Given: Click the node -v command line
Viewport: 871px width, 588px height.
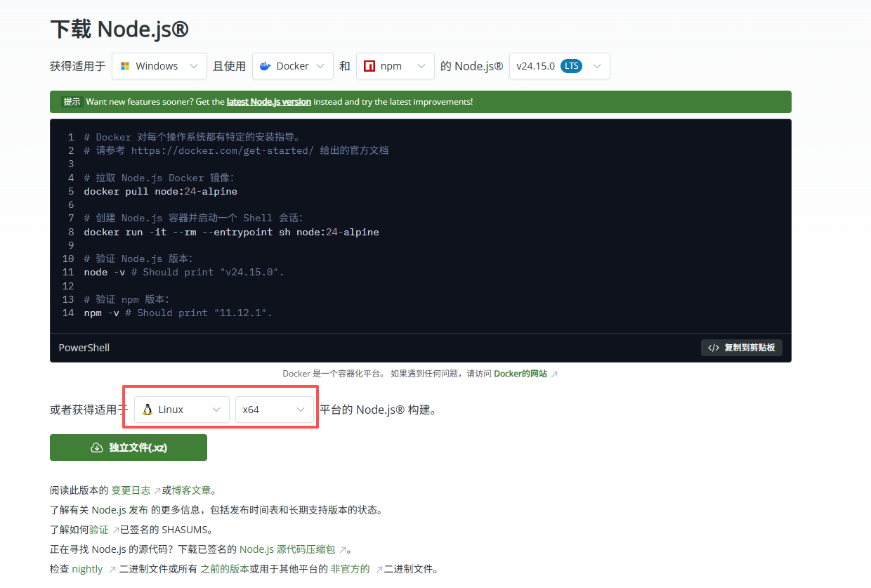Looking at the screenshot, I should tap(184, 272).
